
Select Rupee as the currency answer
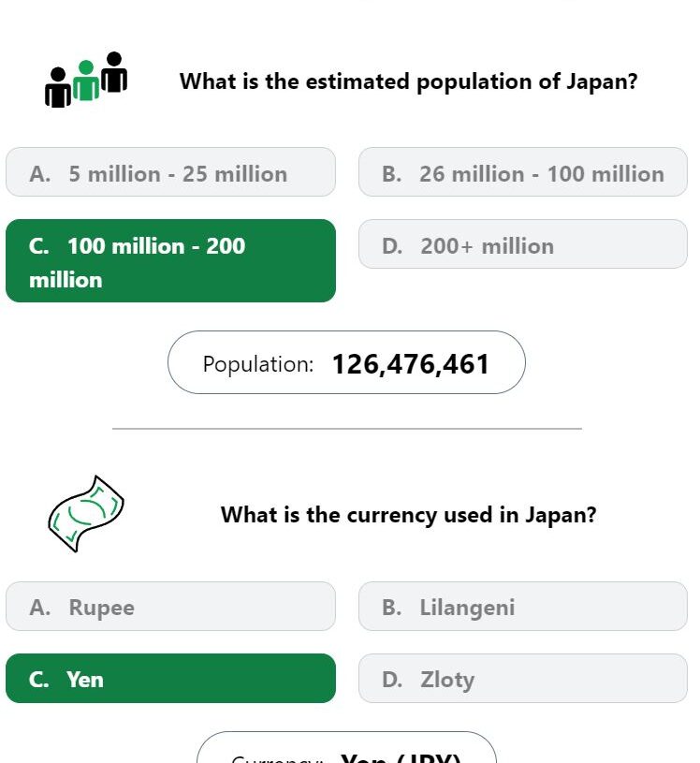(170, 607)
